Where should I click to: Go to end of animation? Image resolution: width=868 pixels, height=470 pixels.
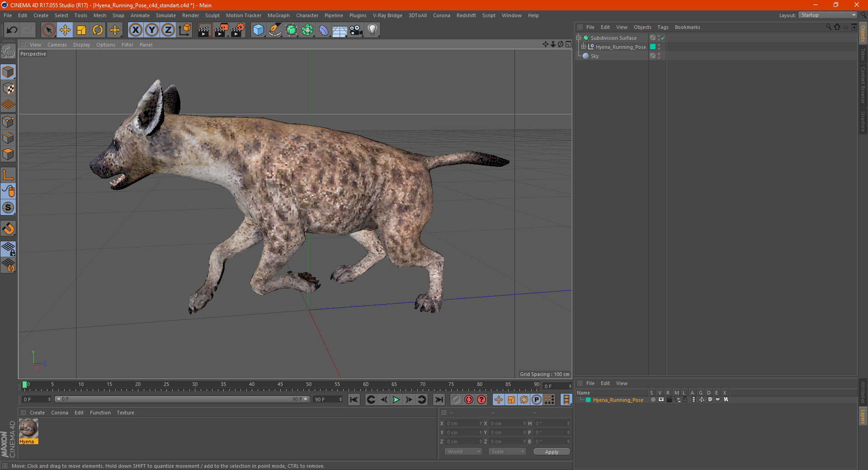439,399
